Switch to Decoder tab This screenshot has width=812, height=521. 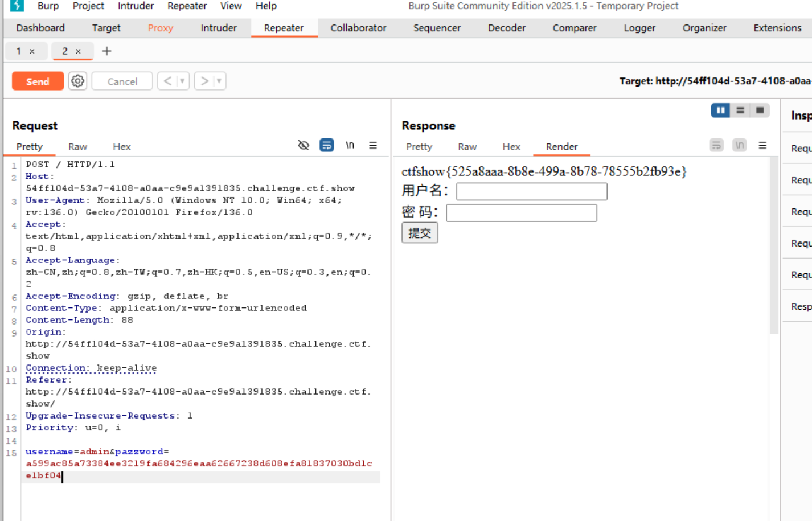pyautogui.click(x=507, y=28)
